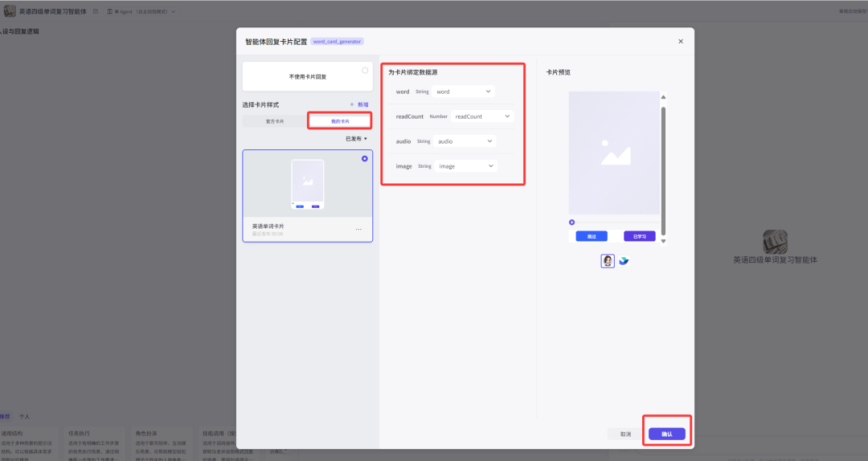Viewport: 868px width, 461px height.
Task: Click the image placeholder icon in preview
Action: [x=614, y=153]
